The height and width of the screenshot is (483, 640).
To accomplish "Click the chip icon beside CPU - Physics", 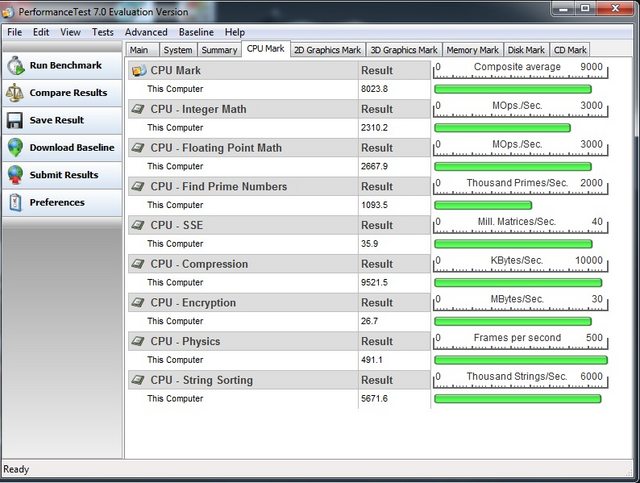I will 138,341.
